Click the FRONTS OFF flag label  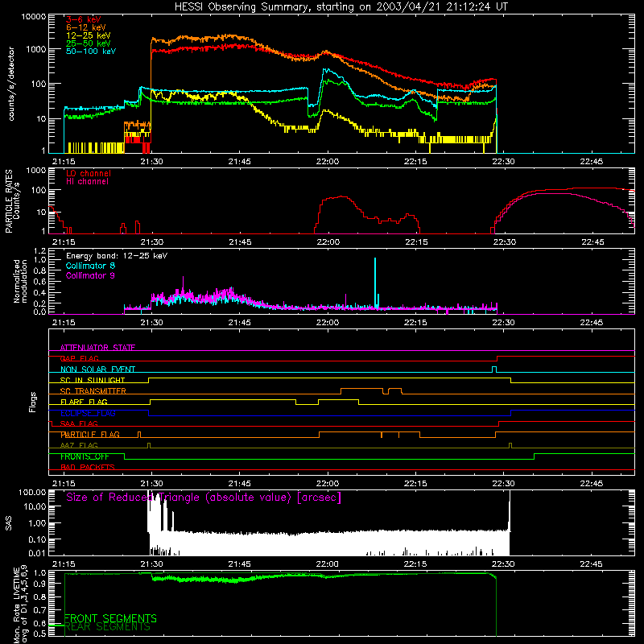coord(85,456)
